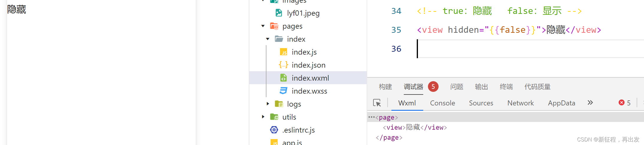Switch to the 终端 tab
This screenshot has width=644, height=145.
(506, 87)
